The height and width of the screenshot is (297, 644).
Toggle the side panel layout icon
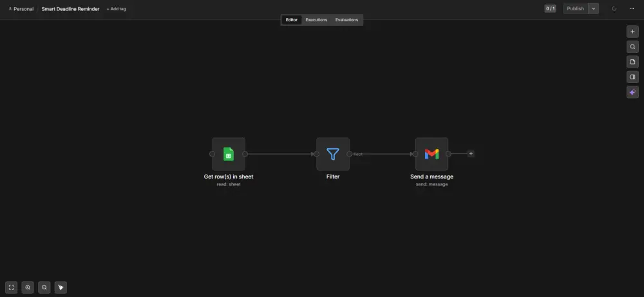[x=632, y=77]
